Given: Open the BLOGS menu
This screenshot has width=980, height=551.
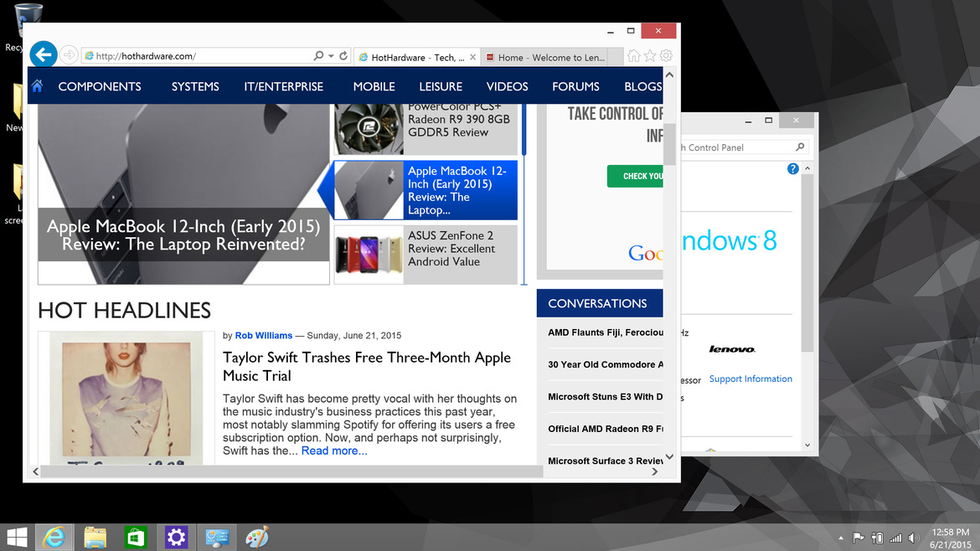Looking at the screenshot, I should (x=642, y=86).
